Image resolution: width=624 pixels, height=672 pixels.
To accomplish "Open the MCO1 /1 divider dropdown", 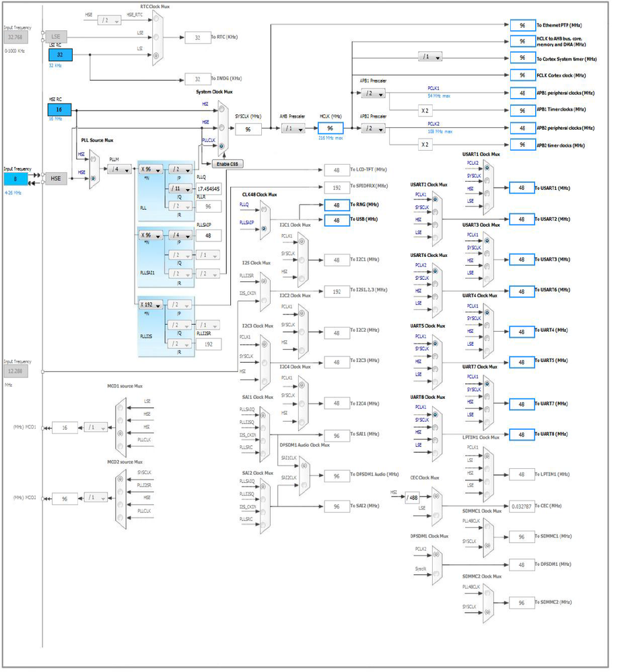I will coord(96,427).
